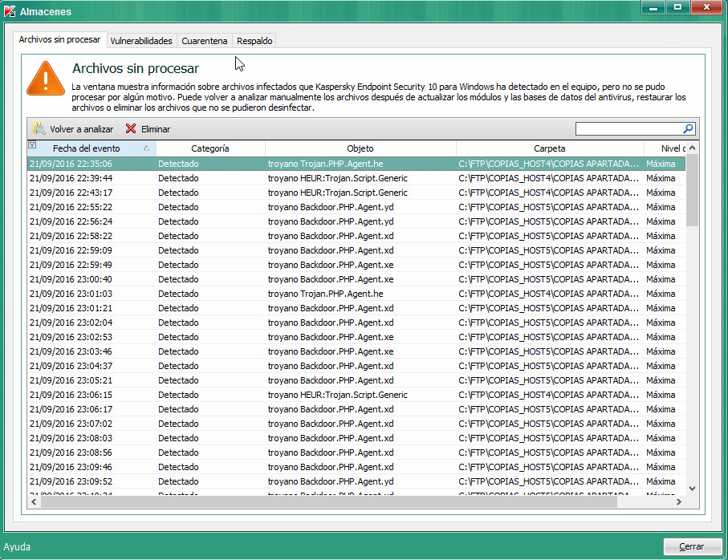728x560 pixels.
Task: Click the magnifier icon in search box
Action: click(688, 128)
